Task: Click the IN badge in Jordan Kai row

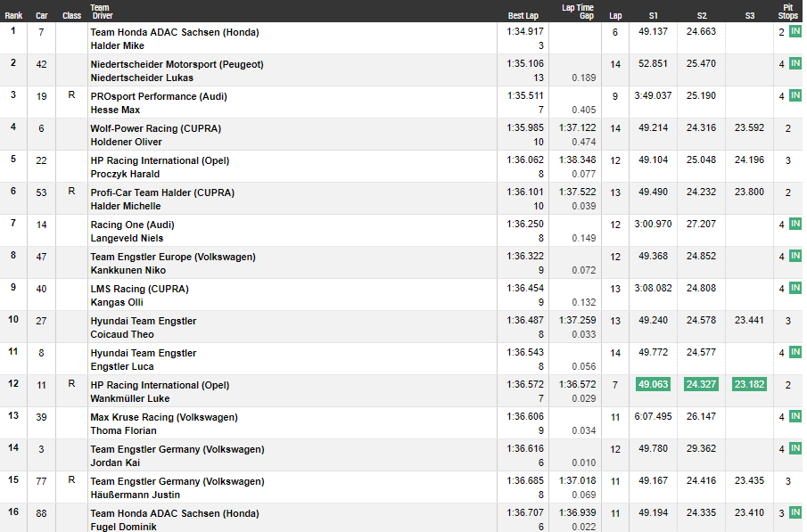Action: coord(795,448)
